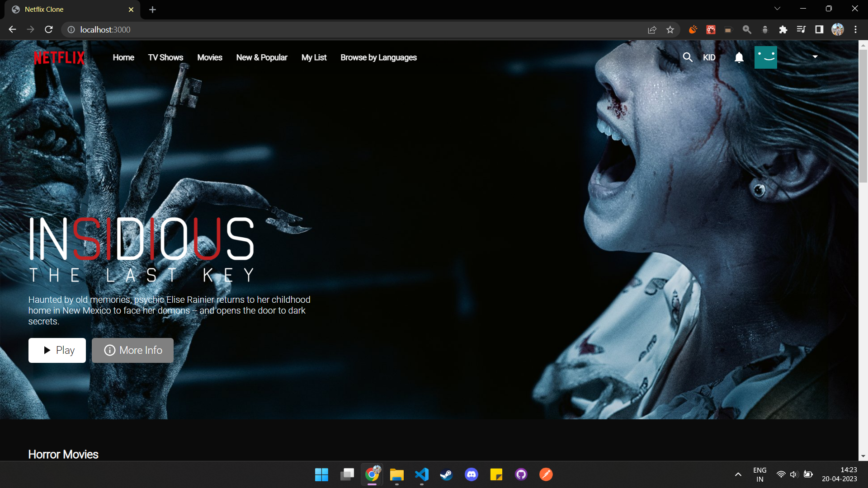Viewport: 868px width, 488px height.
Task: Open Browse by Languages
Action: click(x=378, y=57)
